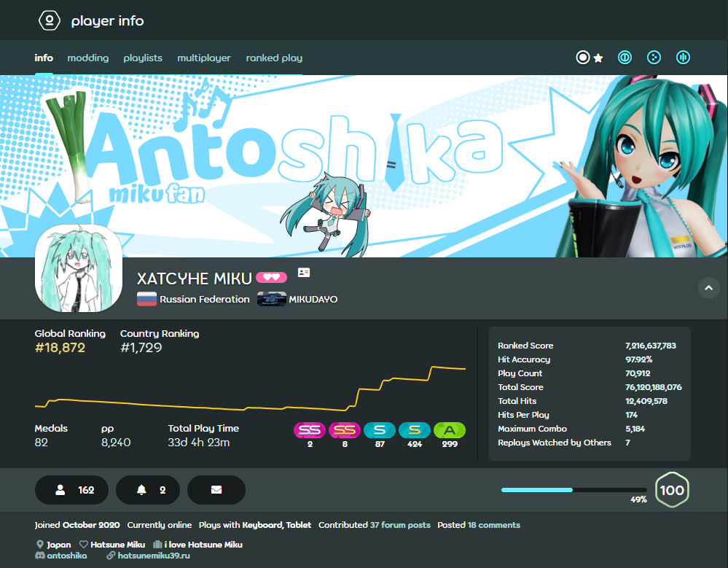
Task: Click the Joined October 2020 text
Action: click(x=77, y=525)
